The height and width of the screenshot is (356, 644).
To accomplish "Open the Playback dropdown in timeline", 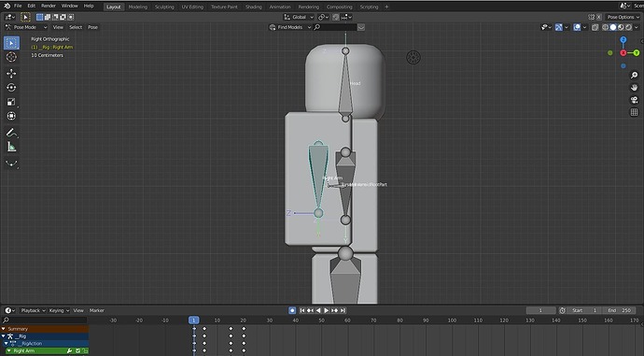I will 33,310.
